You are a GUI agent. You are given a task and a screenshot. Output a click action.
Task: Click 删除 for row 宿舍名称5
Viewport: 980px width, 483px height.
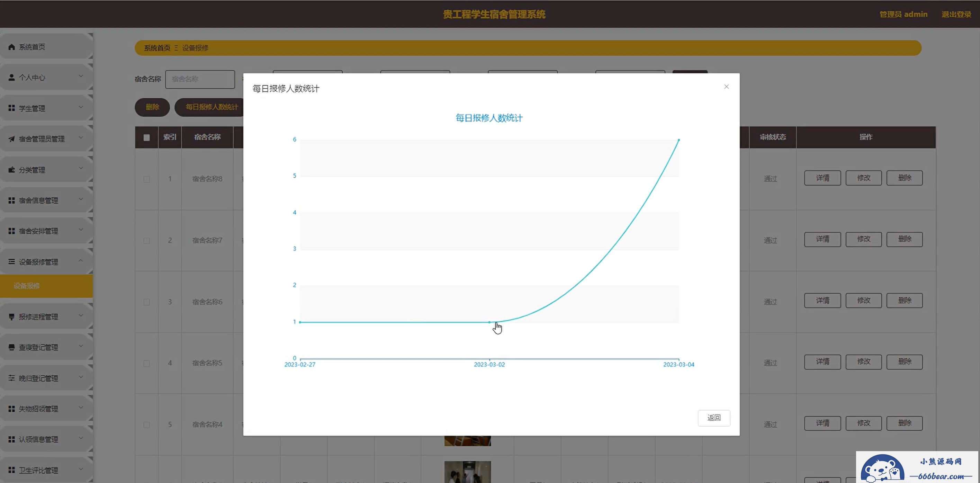pyautogui.click(x=905, y=361)
